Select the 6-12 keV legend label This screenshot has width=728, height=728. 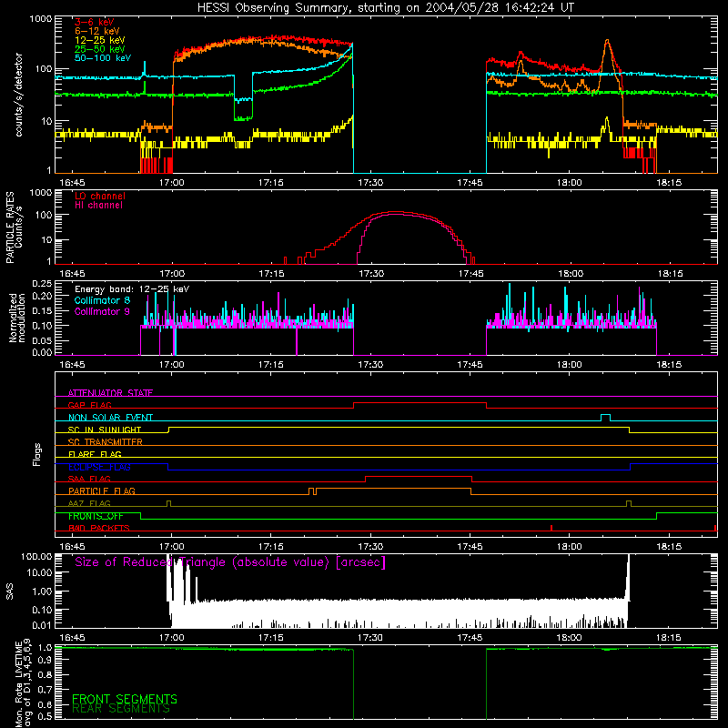point(96,31)
